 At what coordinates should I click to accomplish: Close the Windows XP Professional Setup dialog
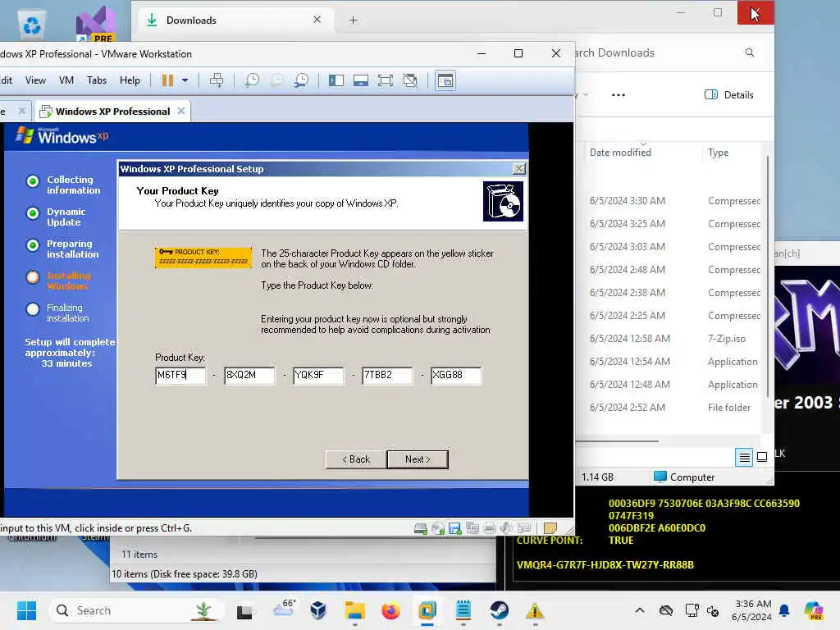pyautogui.click(x=518, y=169)
